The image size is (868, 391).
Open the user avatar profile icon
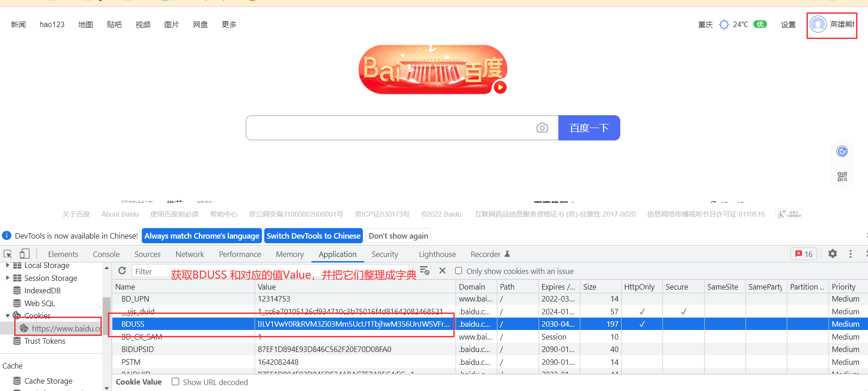point(818,24)
